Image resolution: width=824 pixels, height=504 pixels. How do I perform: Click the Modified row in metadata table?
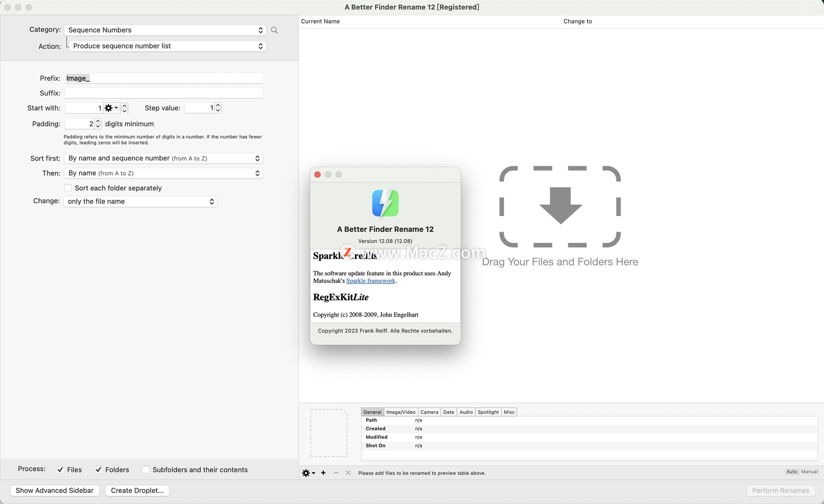click(589, 437)
